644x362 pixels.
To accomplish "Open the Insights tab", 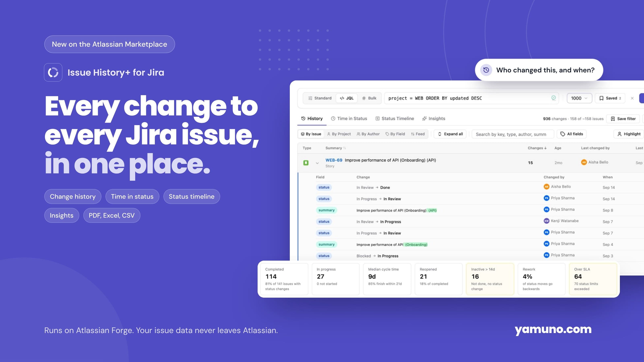I will coord(434,119).
